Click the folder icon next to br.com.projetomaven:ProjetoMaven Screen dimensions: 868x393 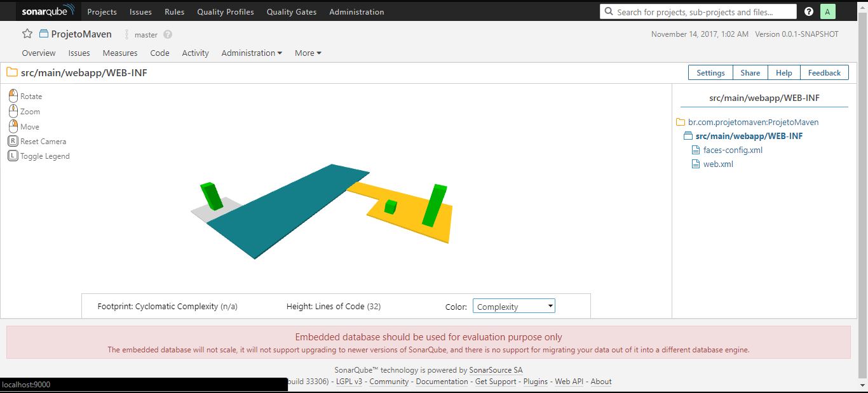pos(681,122)
